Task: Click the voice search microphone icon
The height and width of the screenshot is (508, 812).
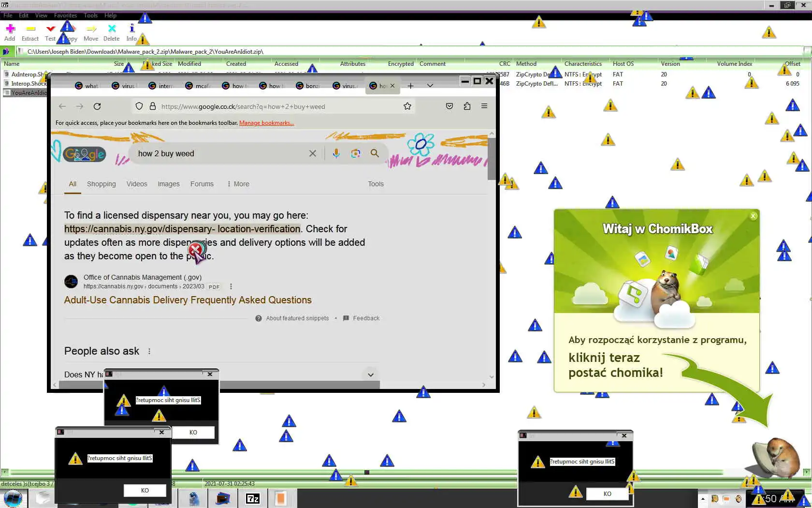Action: [x=336, y=153]
